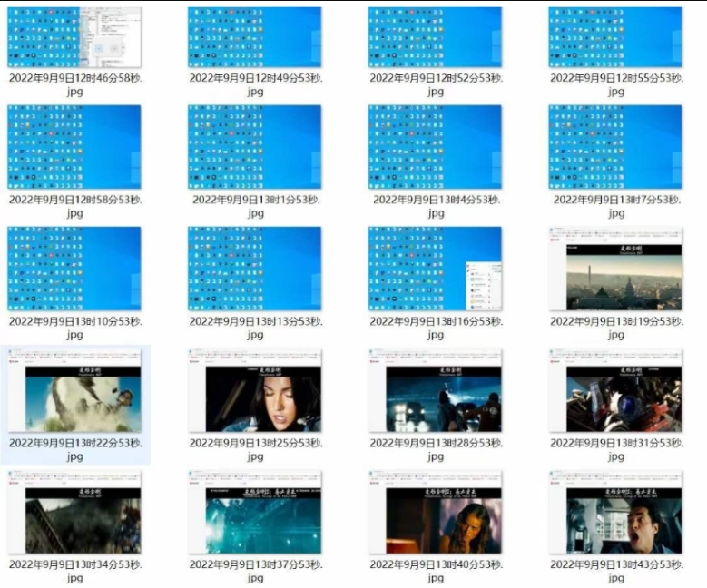Click file name 2022年9月9日12时46分58秒.jpg
The height and width of the screenshot is (588, 707).
point(75,84)
